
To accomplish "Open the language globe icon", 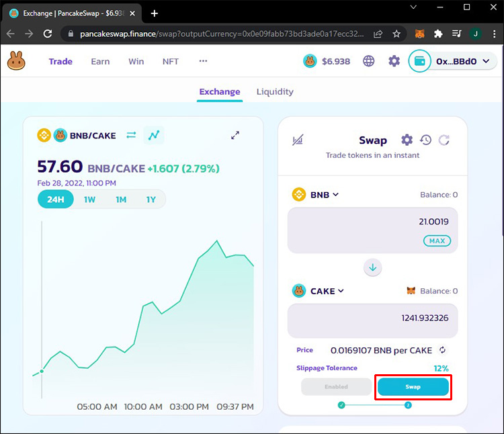I will (369, 61).
